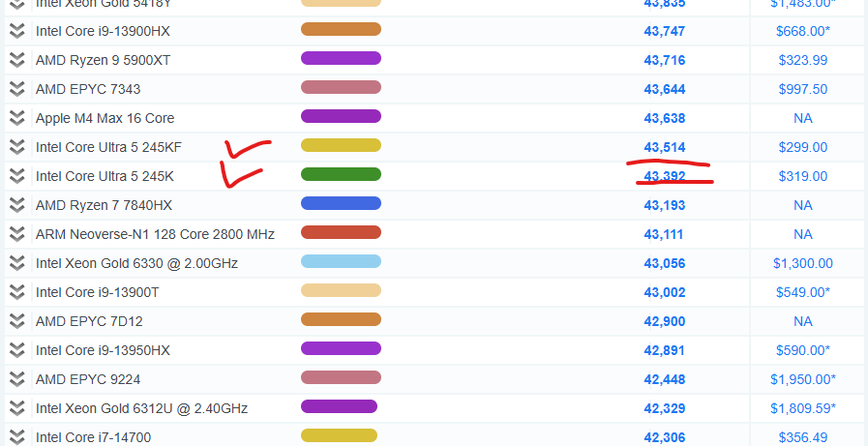This screenshot has width=868, height=446.
Task: Click the green bar for Ultra 5 245K
Action: pyautogui.click(x=341, y=174)
